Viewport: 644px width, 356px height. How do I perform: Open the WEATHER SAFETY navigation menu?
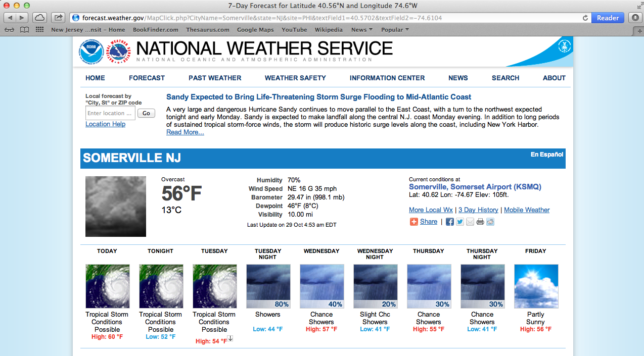coord(295,78)
